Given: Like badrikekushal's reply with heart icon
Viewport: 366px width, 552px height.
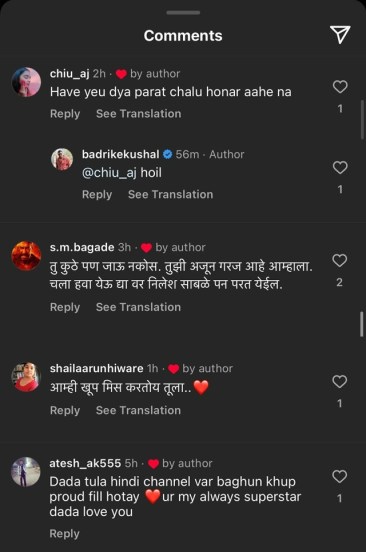Looking at the screenshot, I should pyautogui.click(x=340, y=167).
